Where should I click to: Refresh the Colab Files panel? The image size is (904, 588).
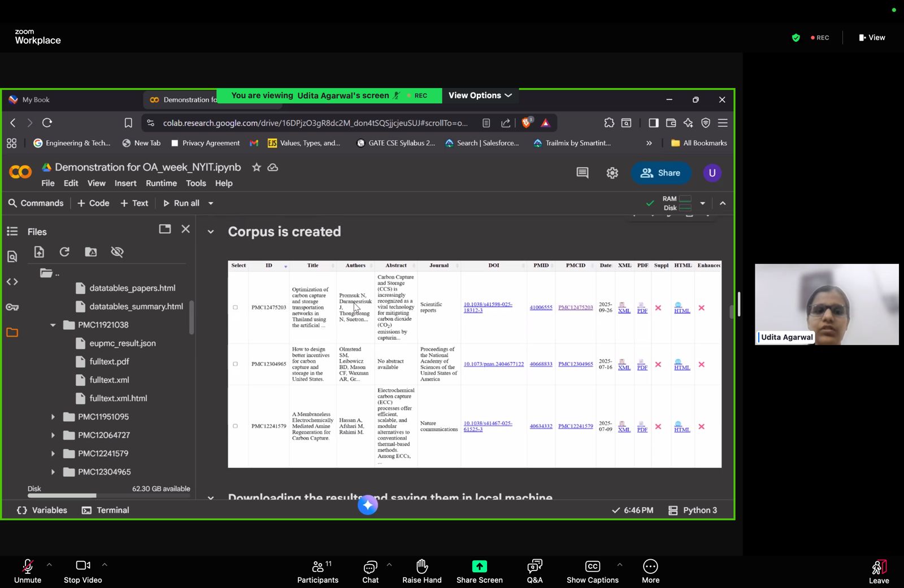click(x=64, y=252)
